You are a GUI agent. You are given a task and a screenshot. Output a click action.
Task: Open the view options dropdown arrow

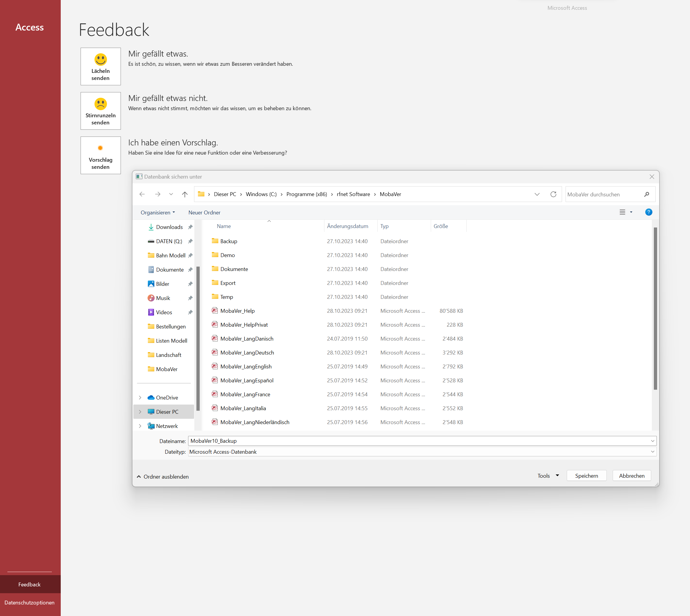[631, 212]
